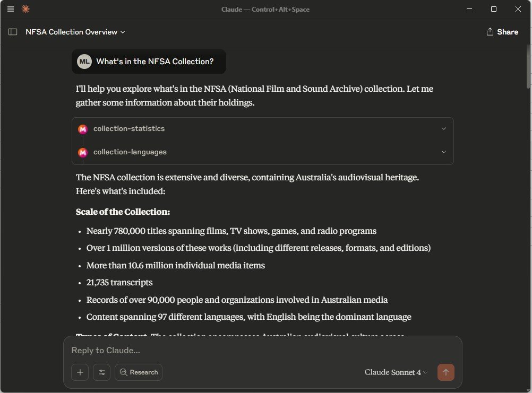Open the hamburger menu in title bar
Image resolution: width=532 pixels, height=393 pixels.
[x=11, y=9]
